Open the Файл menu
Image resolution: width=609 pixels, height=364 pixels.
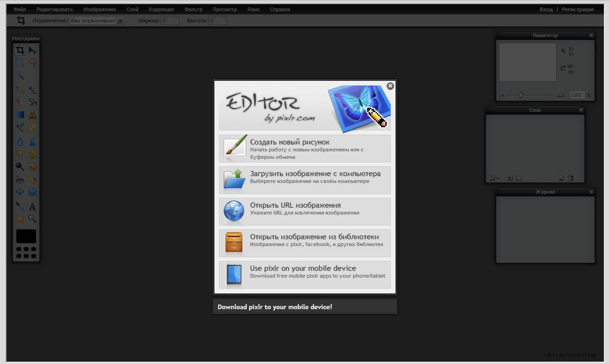20,9
